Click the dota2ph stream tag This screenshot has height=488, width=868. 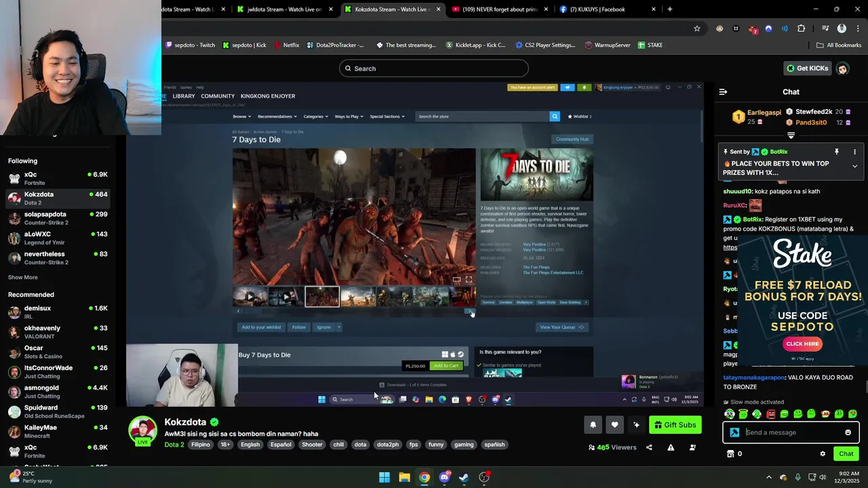388,445
